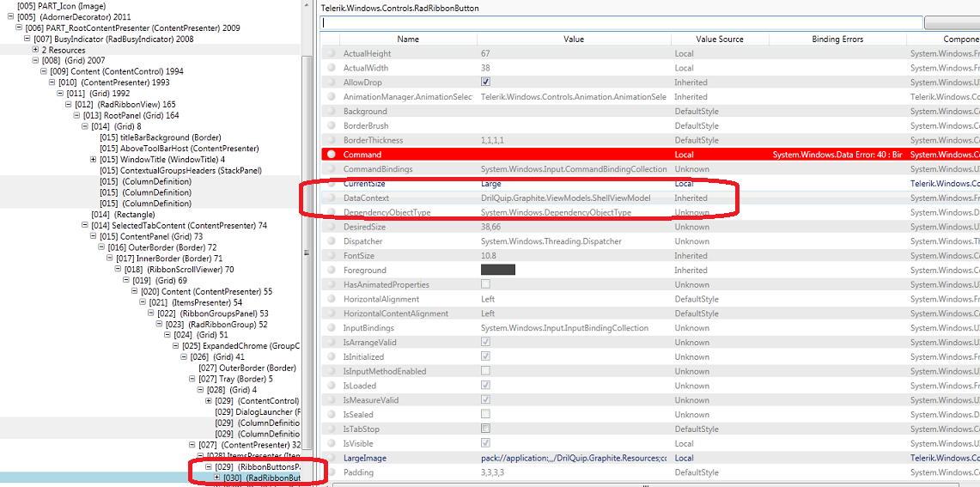The image size is (980, 487).
Task: Toggle the breakpoint dot on the IsLoaded row
Action: click(x=332, y=386)
